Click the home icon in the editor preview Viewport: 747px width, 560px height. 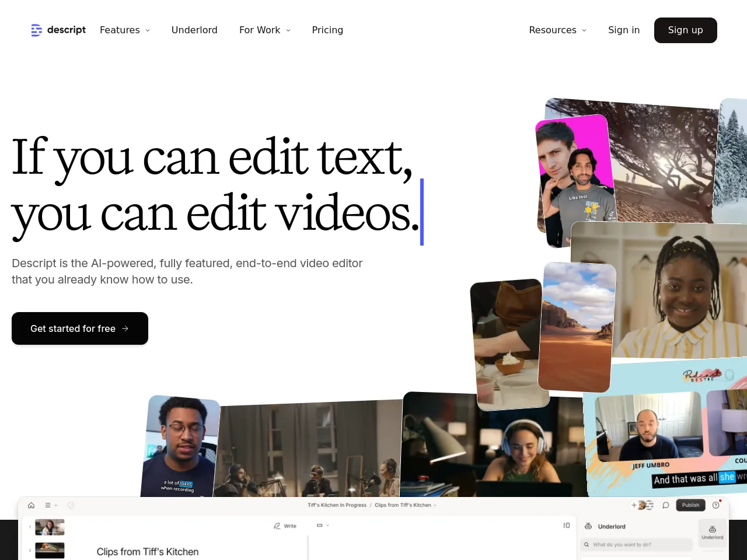pos(32,505)
